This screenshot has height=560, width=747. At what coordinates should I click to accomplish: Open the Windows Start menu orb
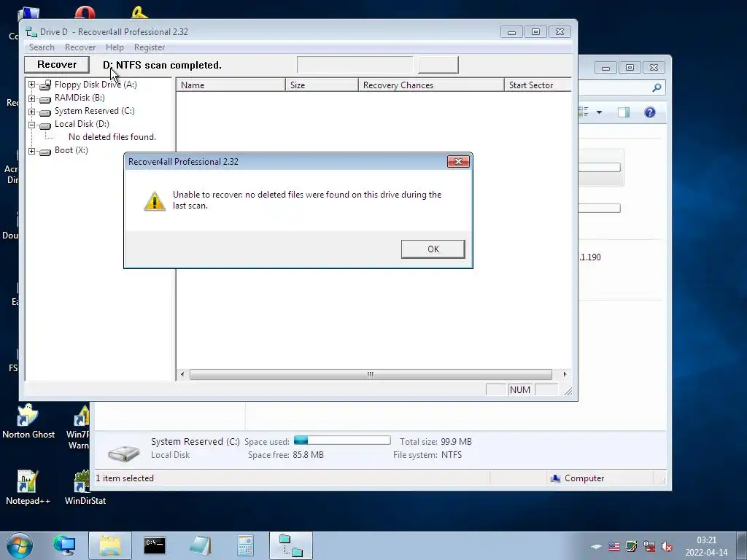coord(20,545)
